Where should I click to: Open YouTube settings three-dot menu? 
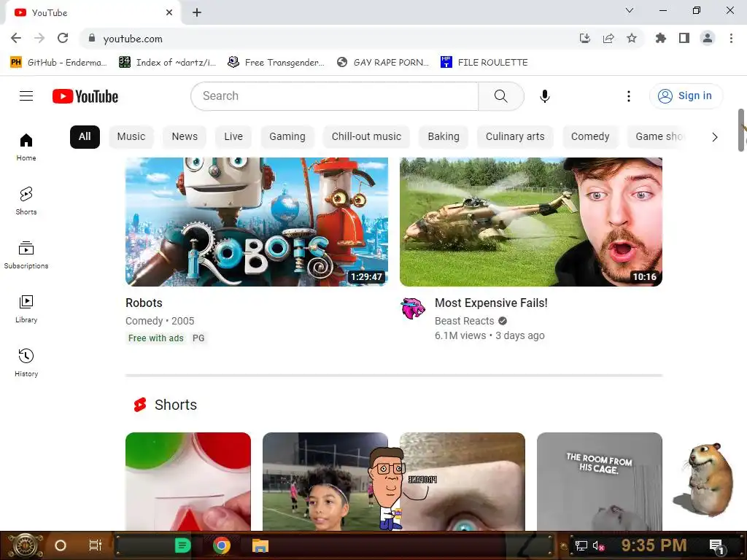(x=628, y=96)
